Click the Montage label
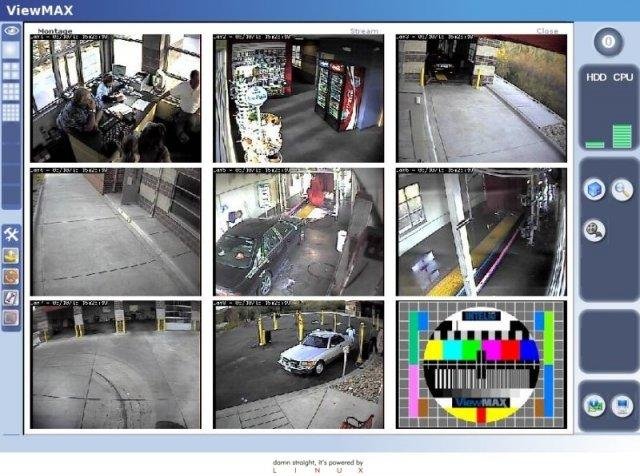 point(55,31)
